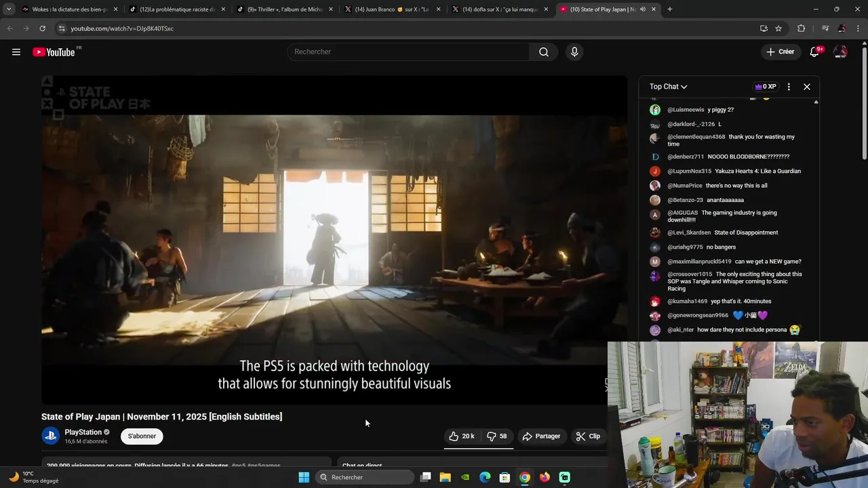868x488 pixels.
Task: Focus the Rechercher search field on YouTube
Action: 408,52
